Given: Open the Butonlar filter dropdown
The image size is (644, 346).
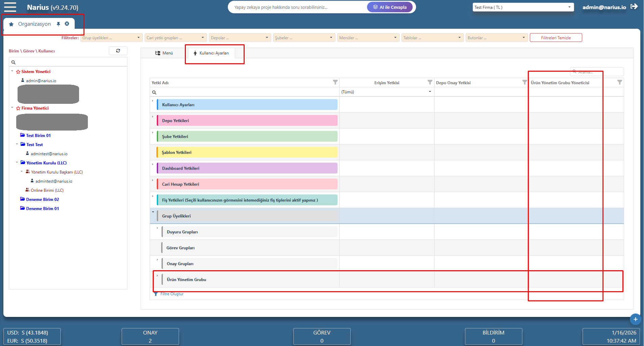Looking at the screenshot, I should (x=496, y=38).
